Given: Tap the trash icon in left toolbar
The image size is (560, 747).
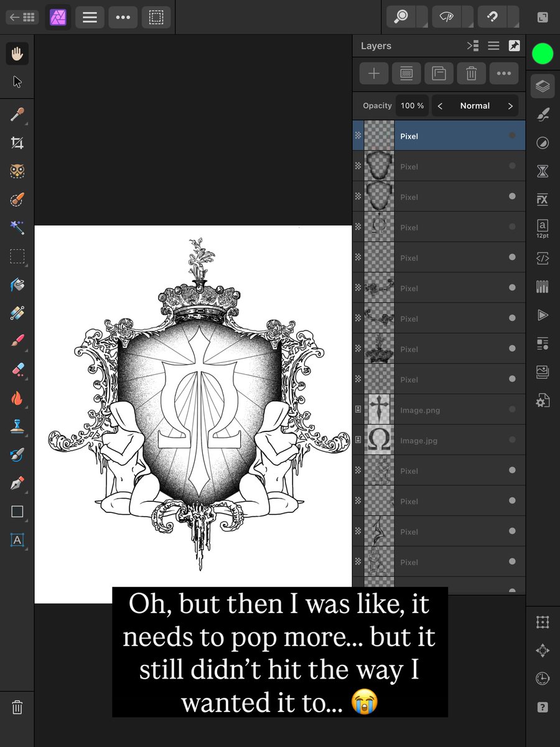Looking at the screenshot, I should pos(17,707).
